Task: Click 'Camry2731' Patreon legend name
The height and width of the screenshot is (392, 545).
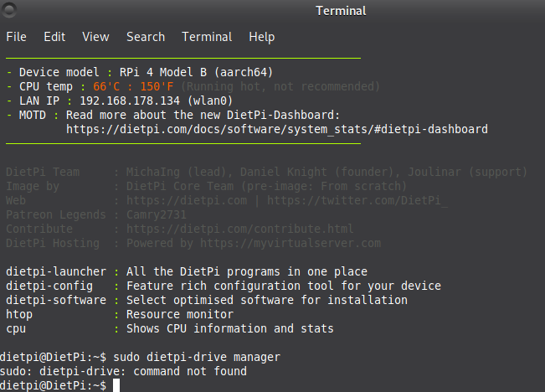Action: point(157,215)
